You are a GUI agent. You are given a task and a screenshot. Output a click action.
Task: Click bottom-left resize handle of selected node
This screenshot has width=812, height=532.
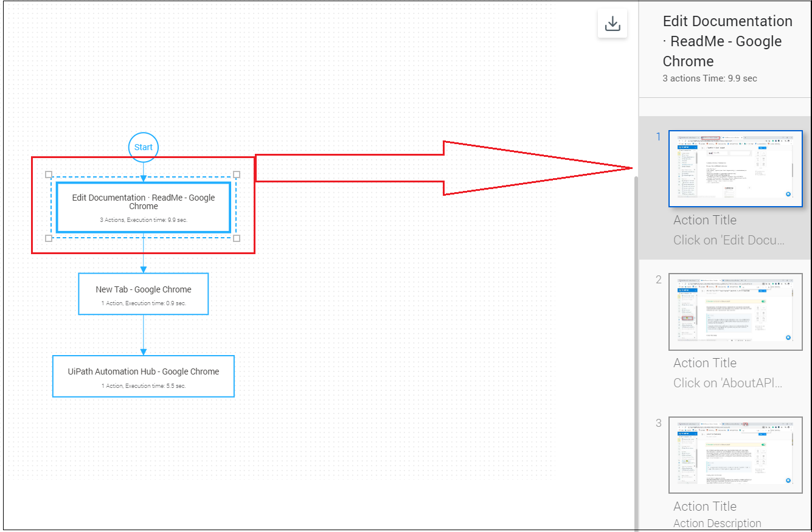49,238
